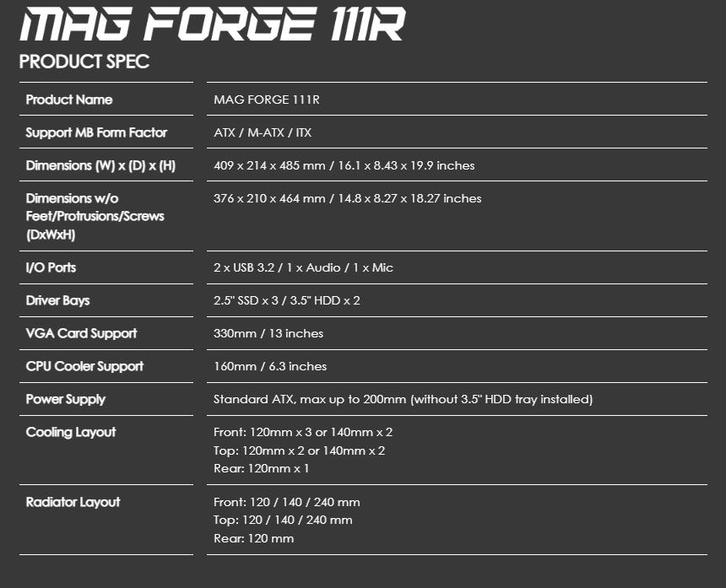Click the MAG FORGE 111R title logo
This screenshot has height=588, width=726.
(x=213, y=24)
